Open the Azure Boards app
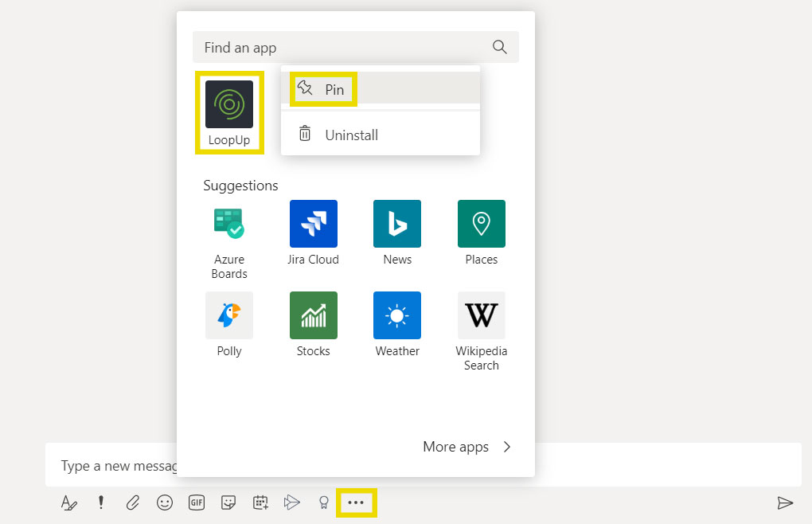The height and width of the screenshot is (524, 812). [x=229, y=224]
